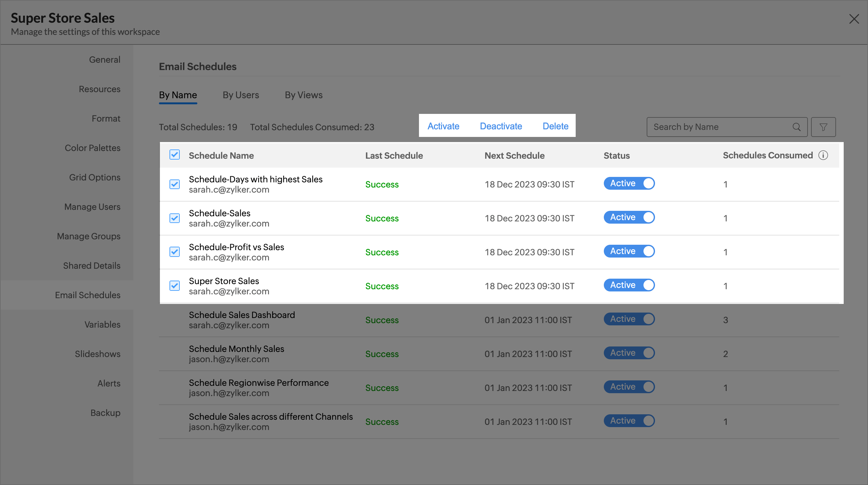Viewport: 868px width, 485px height.
Task: Click Super Store Sales schedule name
Action: [x=224, y=281]
